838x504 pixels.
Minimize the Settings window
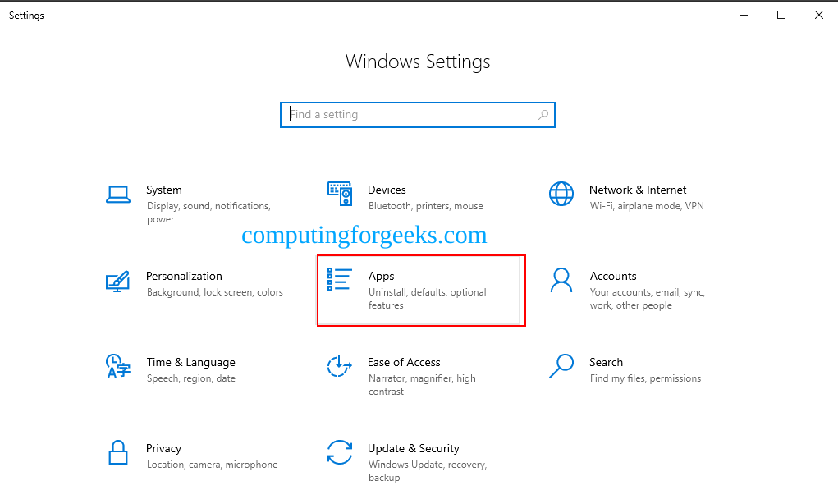[743, 15]
